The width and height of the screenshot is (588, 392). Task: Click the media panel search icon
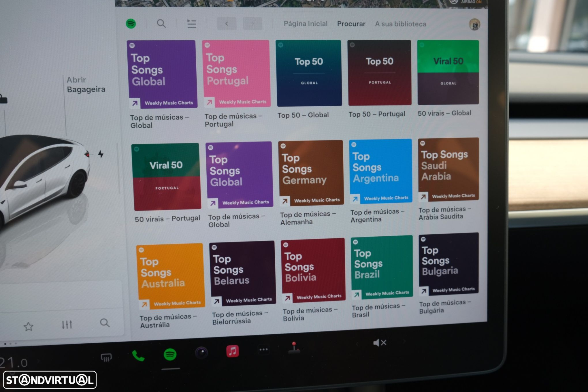click(105, 323)
